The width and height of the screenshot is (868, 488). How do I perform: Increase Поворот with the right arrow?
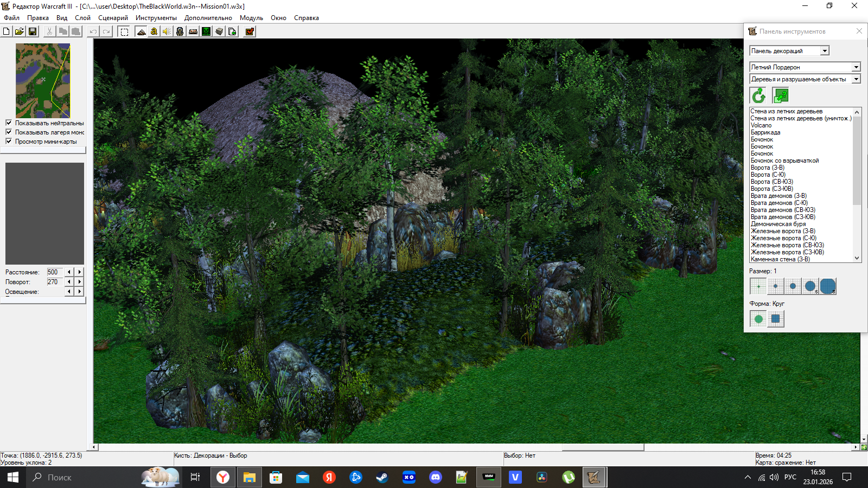tap(80, 282)
